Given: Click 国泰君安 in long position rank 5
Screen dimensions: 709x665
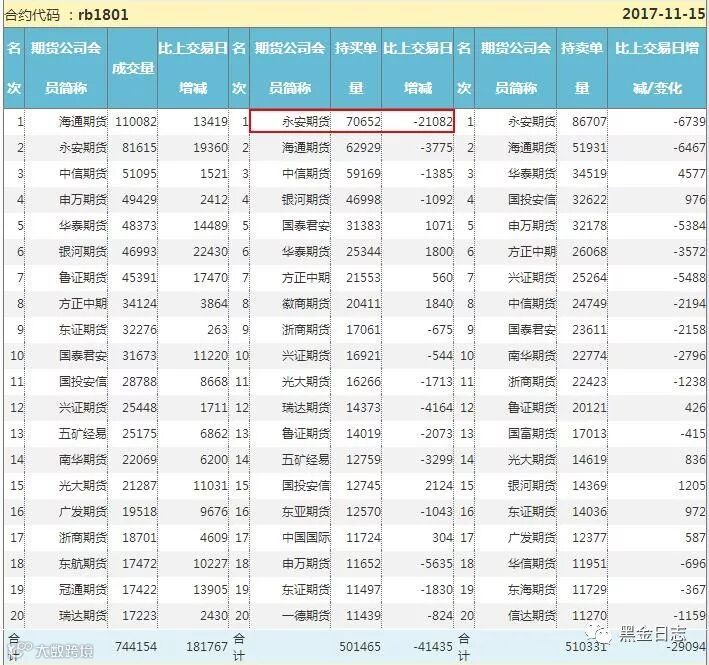Looking at the screenshot, I should pyautogui.click(x=306, y=226).
